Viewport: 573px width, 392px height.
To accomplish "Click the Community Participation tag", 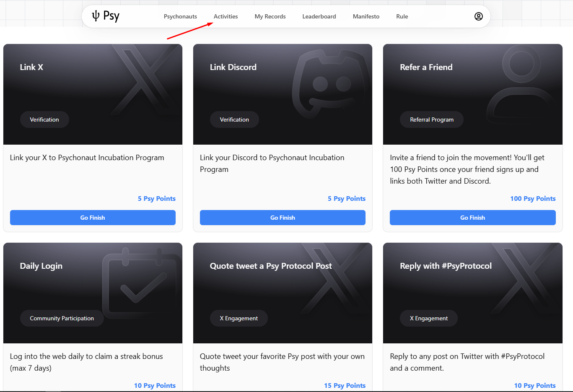I will 62,318.
